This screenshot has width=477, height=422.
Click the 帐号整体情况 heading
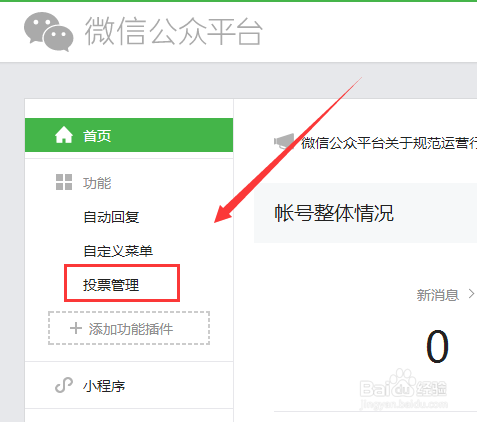[x=334, y=213]
